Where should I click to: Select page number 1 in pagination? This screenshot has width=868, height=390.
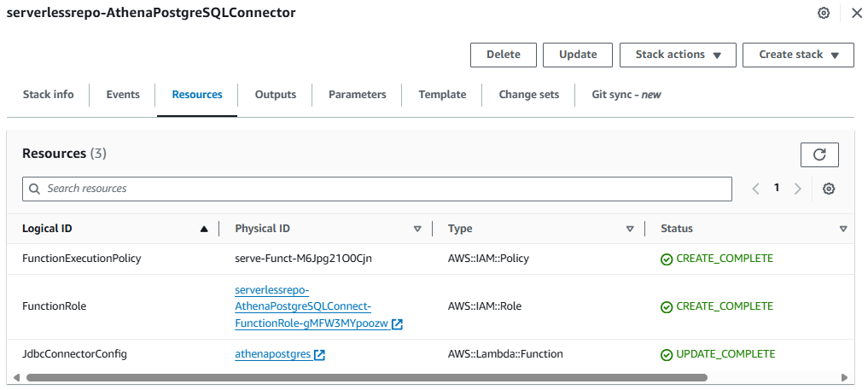777,188
